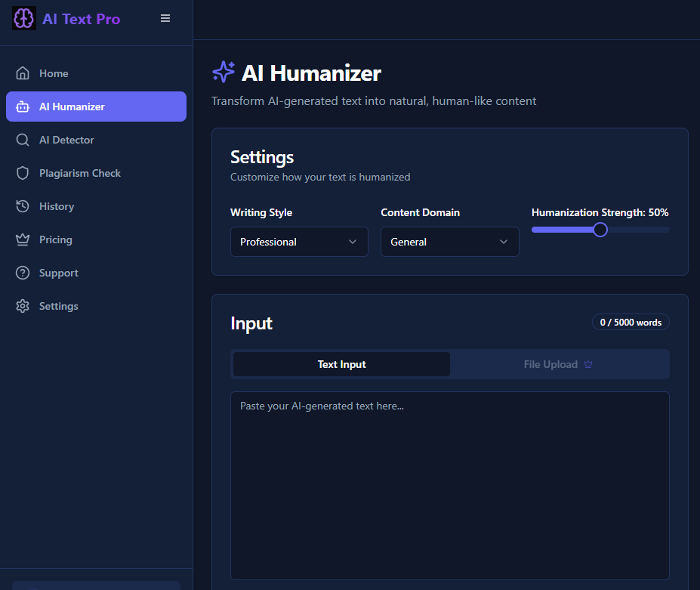This screenshot has width=700, height=590.
Task: Click the sparkle icon beside AI Humanizer heading
Action: coord(222,72)
